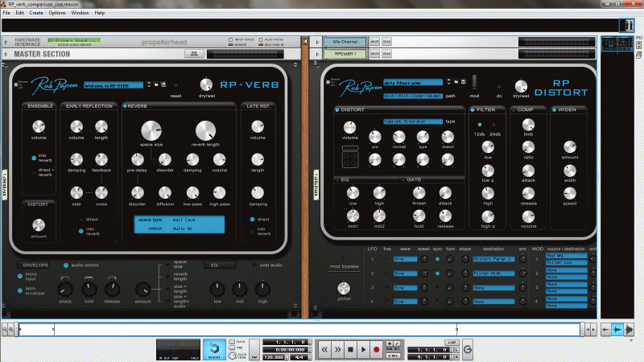Select the 12db filter slope
The width and height of the screenshot is (644, 362).
pos(479,125)
